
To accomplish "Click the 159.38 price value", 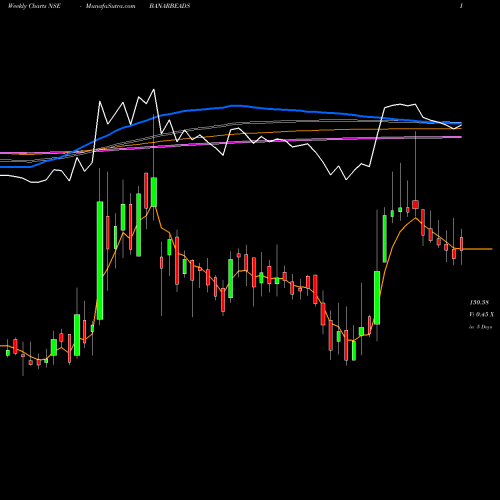I will 479,302.
